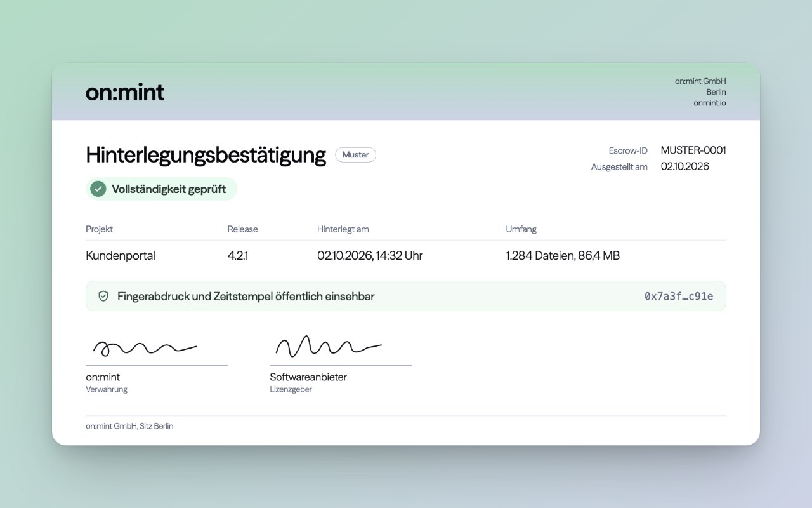Click the timestamp 02.10.2026, 14:32 Uhr
812x508 pixels.
[x=370, y=256]
